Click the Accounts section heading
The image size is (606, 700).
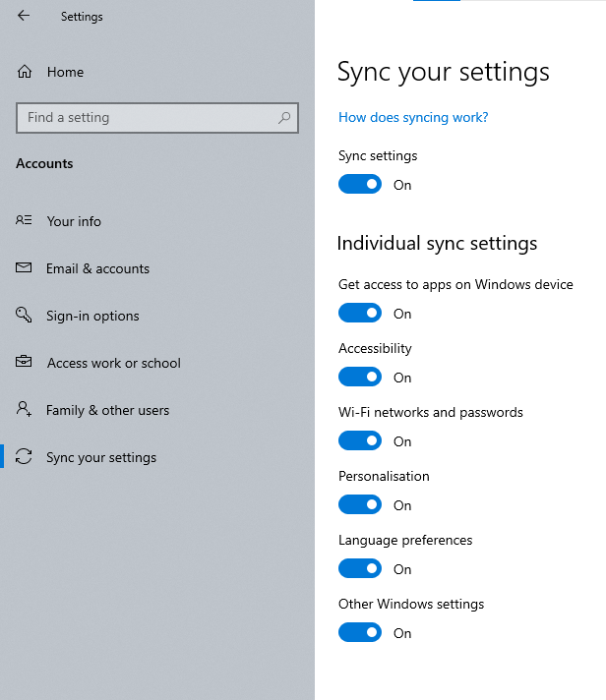point(44,163)
